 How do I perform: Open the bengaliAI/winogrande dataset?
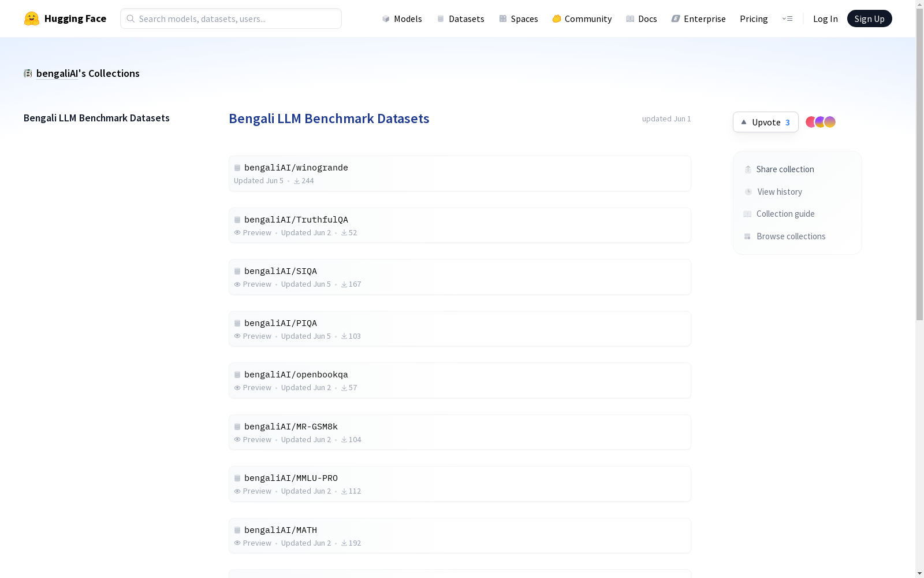(x=460, y=173)
